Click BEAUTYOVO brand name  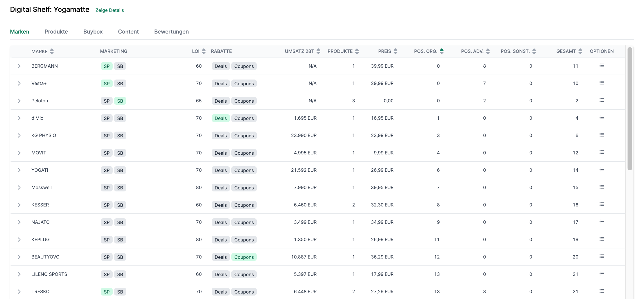point(45,257)
